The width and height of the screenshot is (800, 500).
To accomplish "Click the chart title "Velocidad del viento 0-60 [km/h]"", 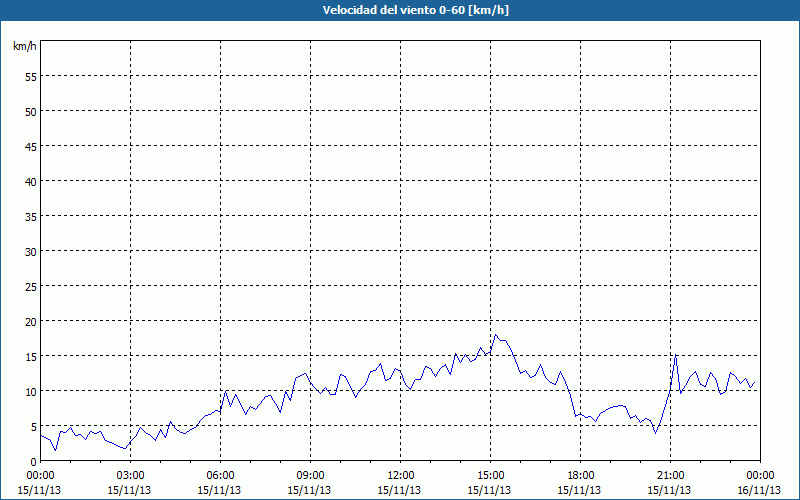I will pos(416,10).
